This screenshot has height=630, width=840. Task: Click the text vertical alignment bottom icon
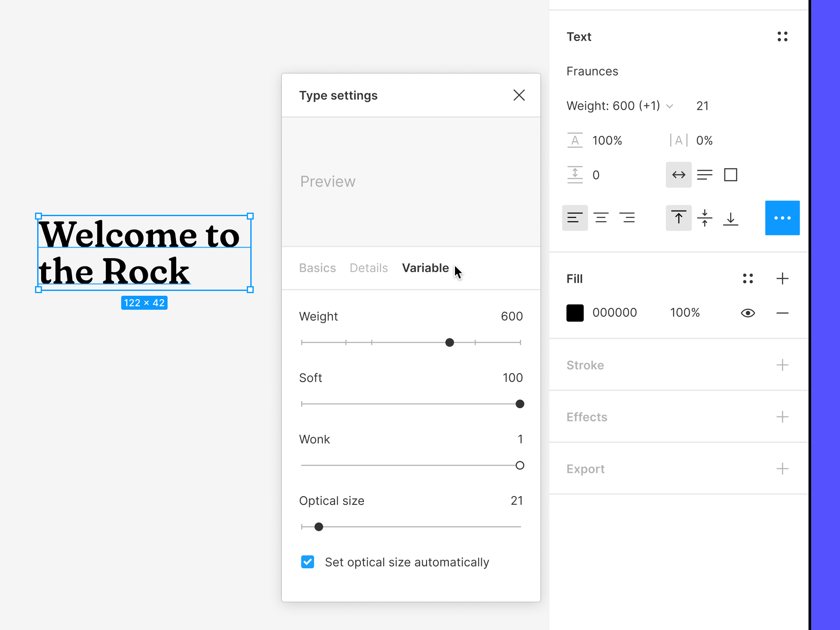click(730, 218)
